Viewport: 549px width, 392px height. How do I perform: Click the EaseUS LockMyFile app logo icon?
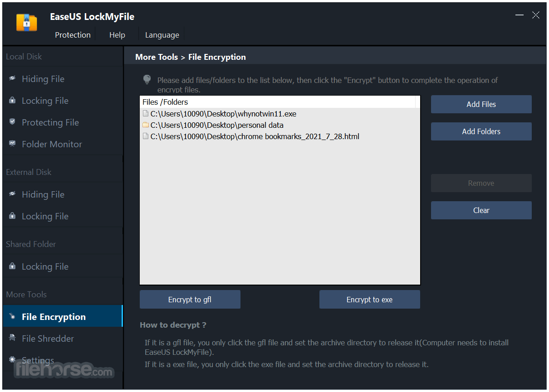26,22
